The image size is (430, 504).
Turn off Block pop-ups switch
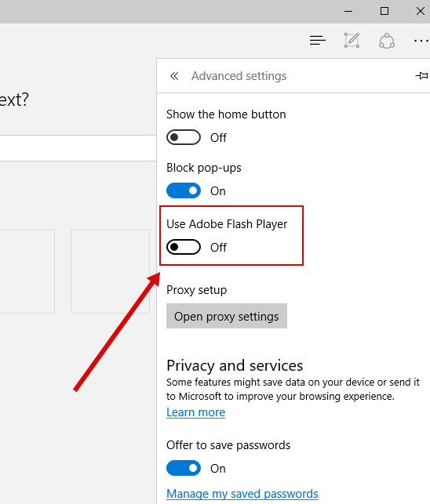click(184, 191)
